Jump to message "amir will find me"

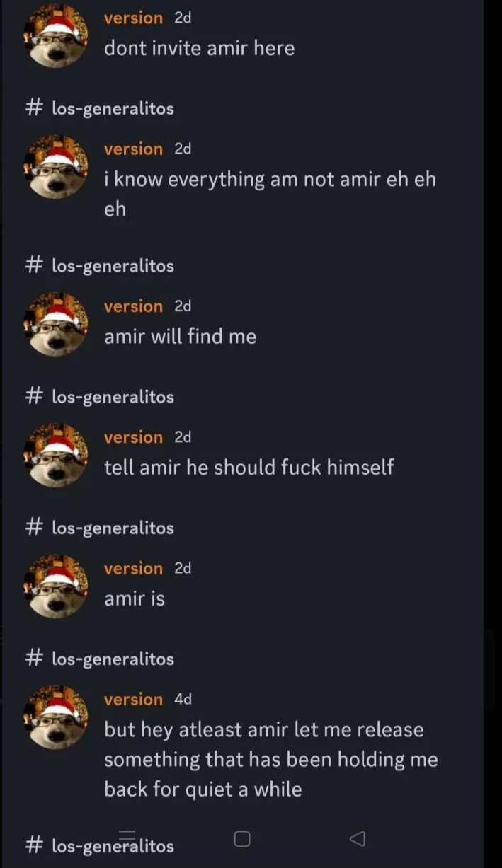coord(180,336)
